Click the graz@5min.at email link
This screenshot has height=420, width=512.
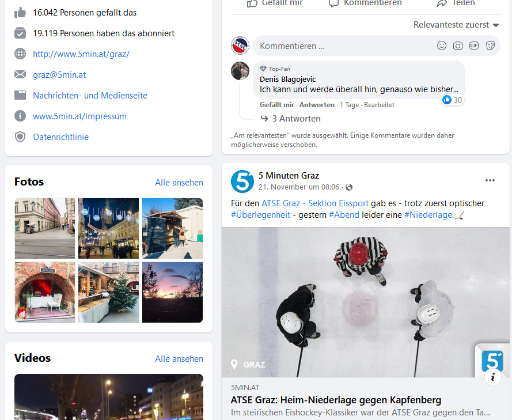59,75
